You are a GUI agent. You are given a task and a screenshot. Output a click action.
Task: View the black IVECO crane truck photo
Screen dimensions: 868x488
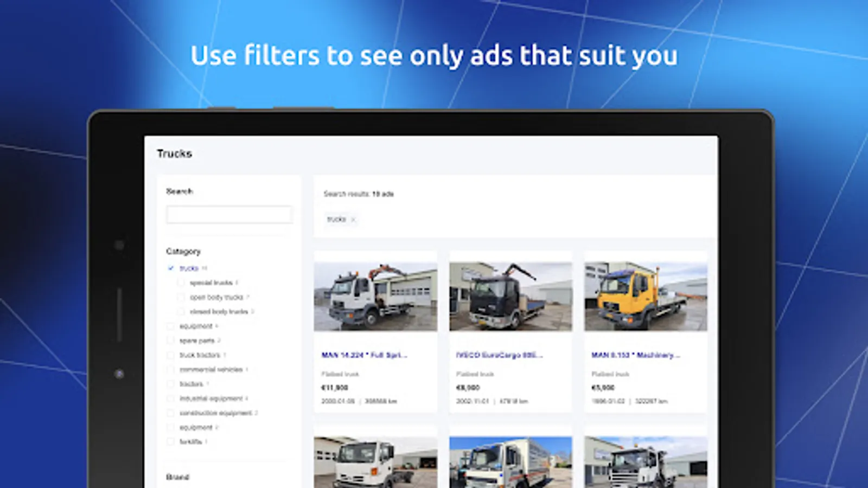click(510, 297)
